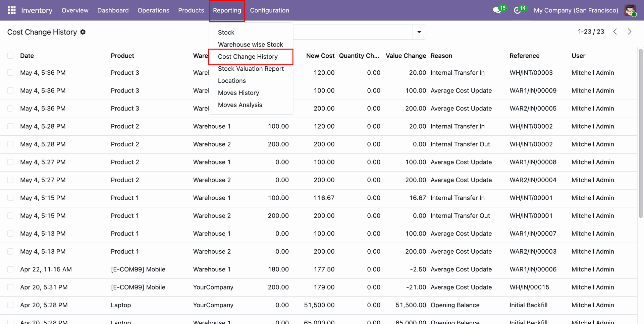Screen dimensions: 644x324
Task: Sort by Quantity Ch... column header
Action: pos(359,56)
